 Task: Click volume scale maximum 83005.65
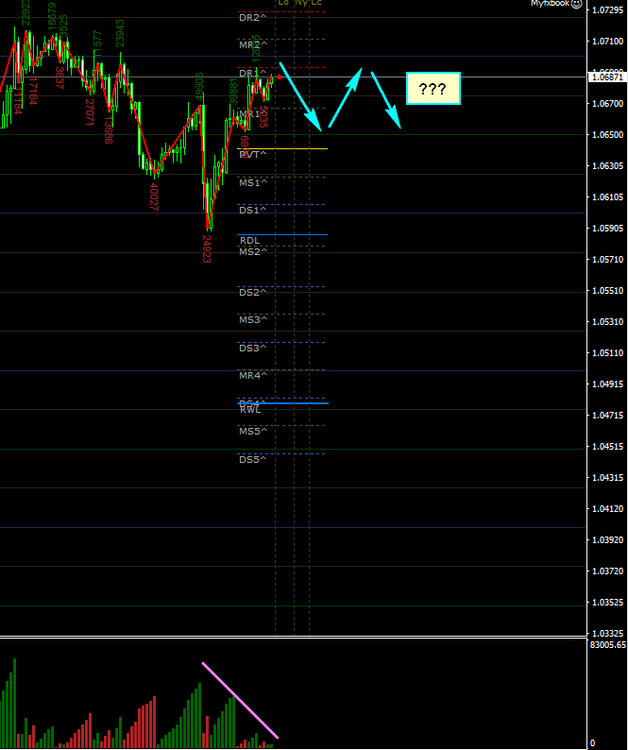(x=607, y=645)
